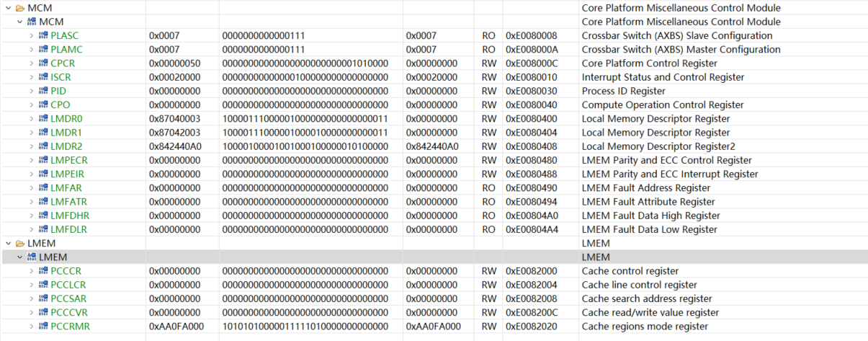868x341 pixels.
Task: Select the LMPECR register name
Action: [69, 160]
